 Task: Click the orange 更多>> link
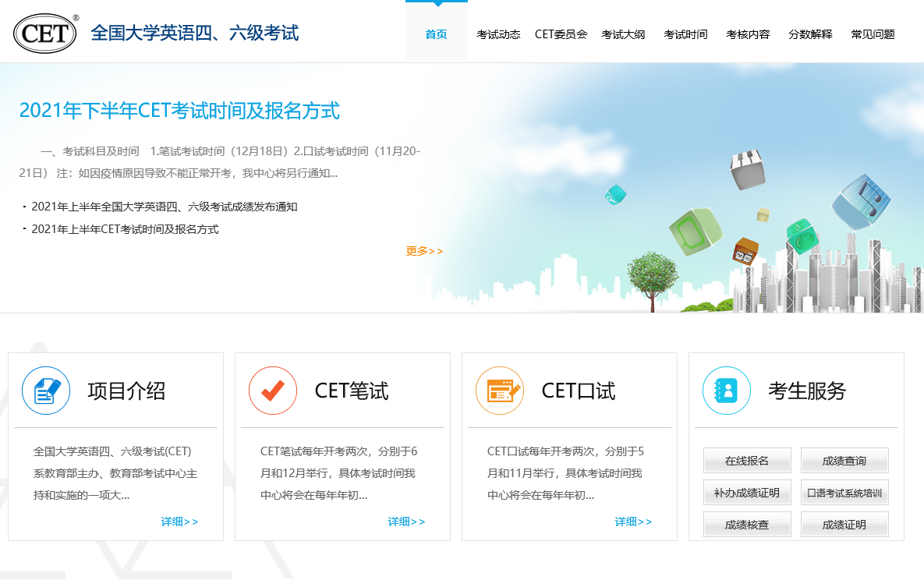[x=424, y=251]
